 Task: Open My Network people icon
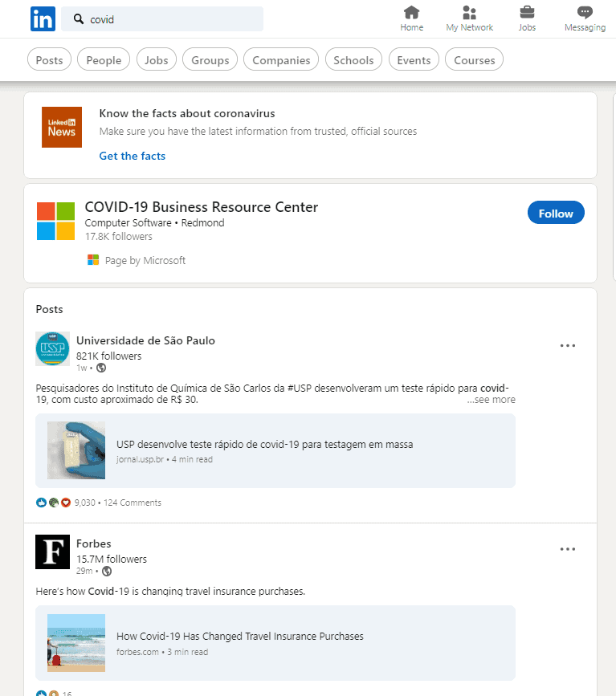tap(470, 12)
